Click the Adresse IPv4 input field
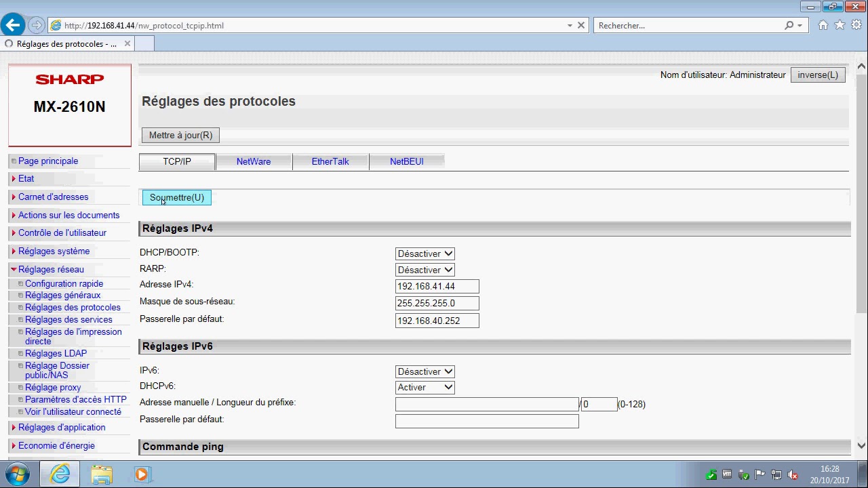Image resolution: width=868 pixels, height=488 pixels. point(437,287)
